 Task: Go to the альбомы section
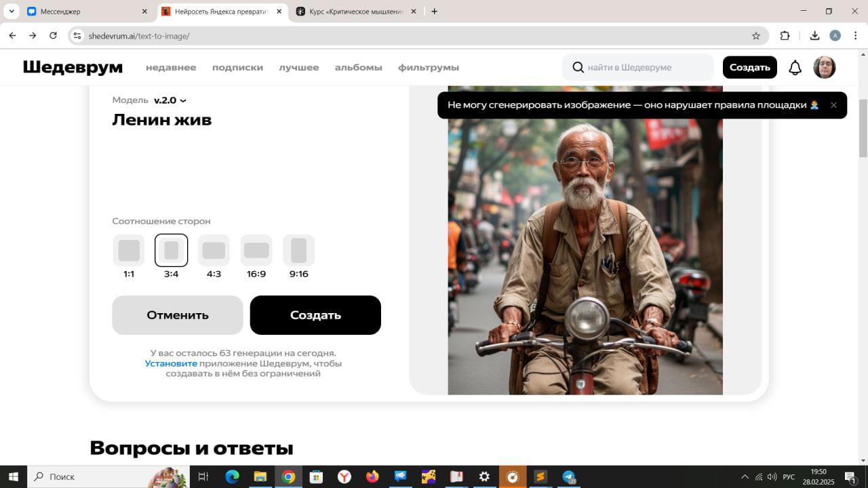pyautogui.click(x=358, y=67)
